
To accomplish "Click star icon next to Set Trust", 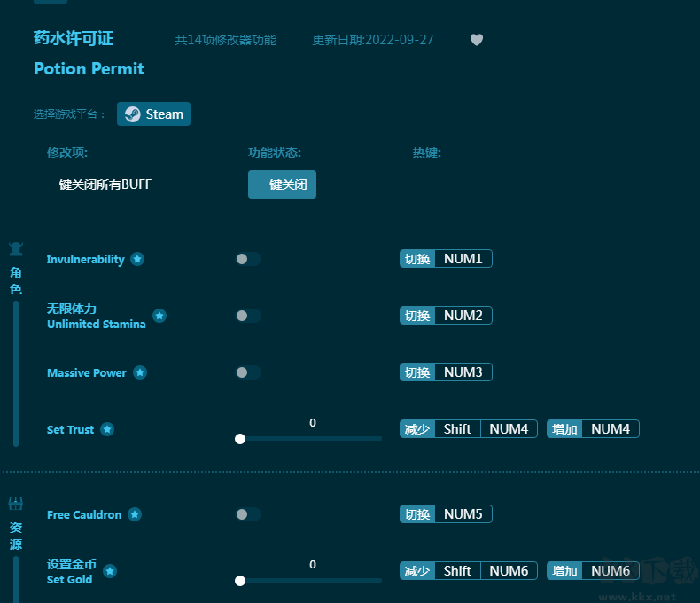I will pos(107,429).
